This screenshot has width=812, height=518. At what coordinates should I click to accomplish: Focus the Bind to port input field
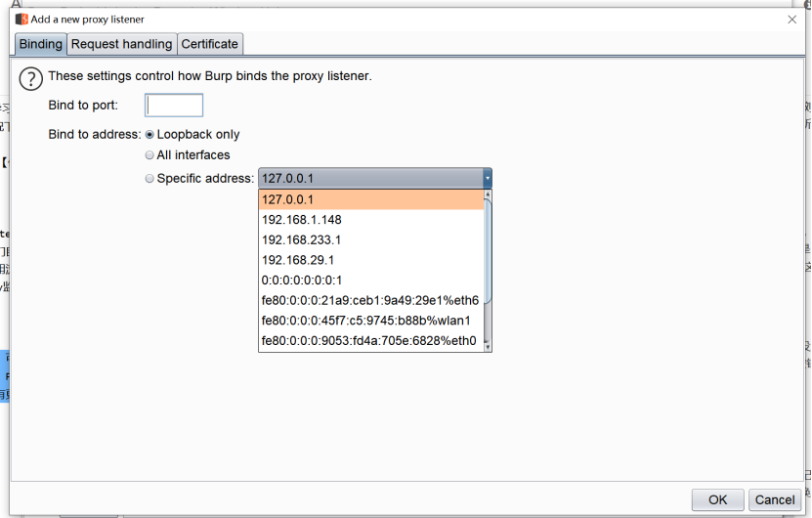click(174, 106)
